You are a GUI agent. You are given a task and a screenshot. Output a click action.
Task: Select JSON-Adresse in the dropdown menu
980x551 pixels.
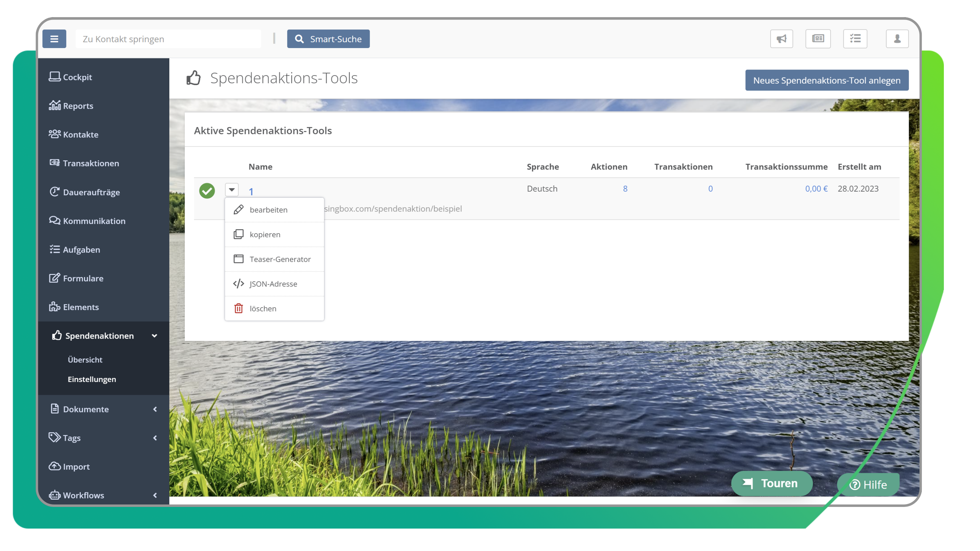(x=273, y=284)
